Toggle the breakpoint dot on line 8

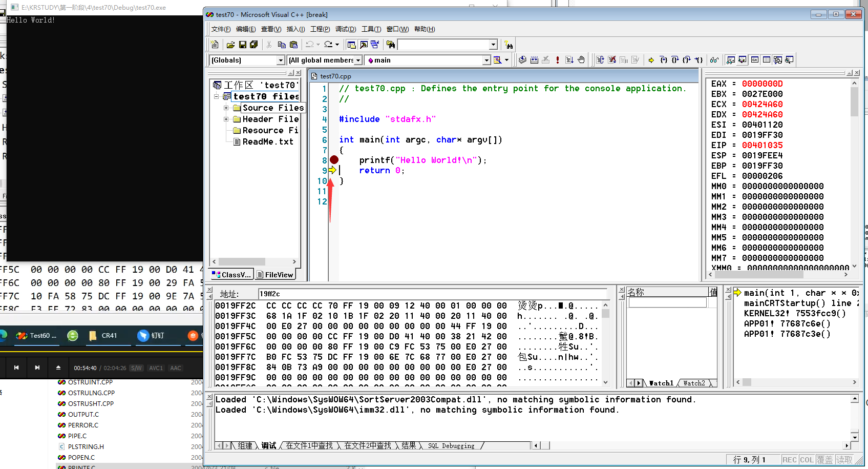[x=334, y=160]
